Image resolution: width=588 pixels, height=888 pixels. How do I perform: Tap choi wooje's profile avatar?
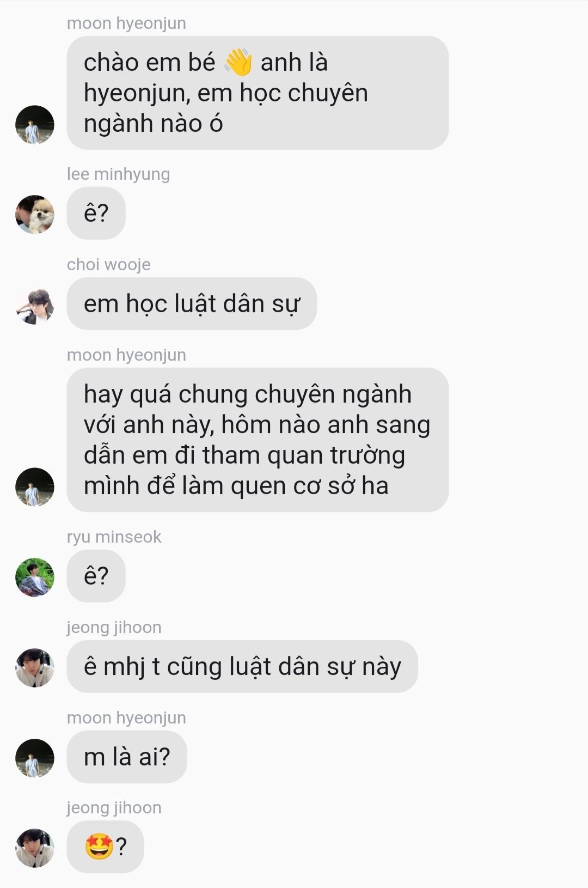click(35, 305)
